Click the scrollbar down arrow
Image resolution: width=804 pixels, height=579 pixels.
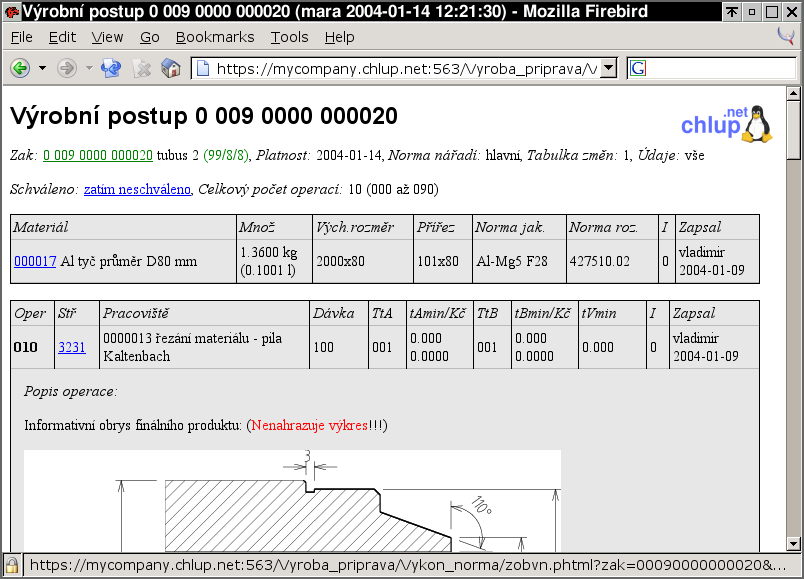(793, 544)
